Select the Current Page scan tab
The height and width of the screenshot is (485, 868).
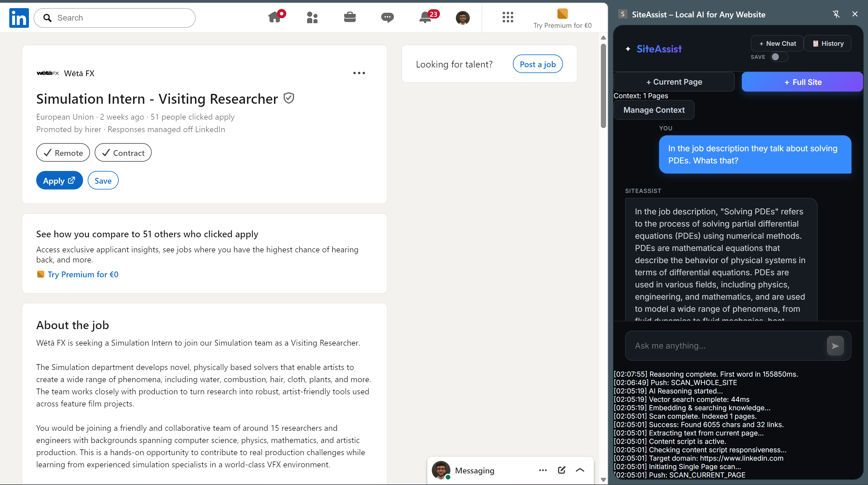click(x=674, y=82)
